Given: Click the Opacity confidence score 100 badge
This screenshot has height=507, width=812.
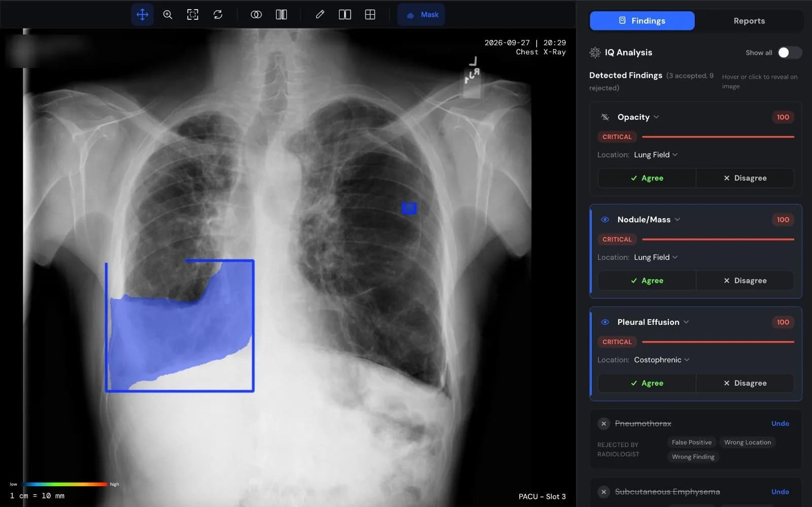Looking at the screenshot, I should pyautogui.click(x=783, y=117).
